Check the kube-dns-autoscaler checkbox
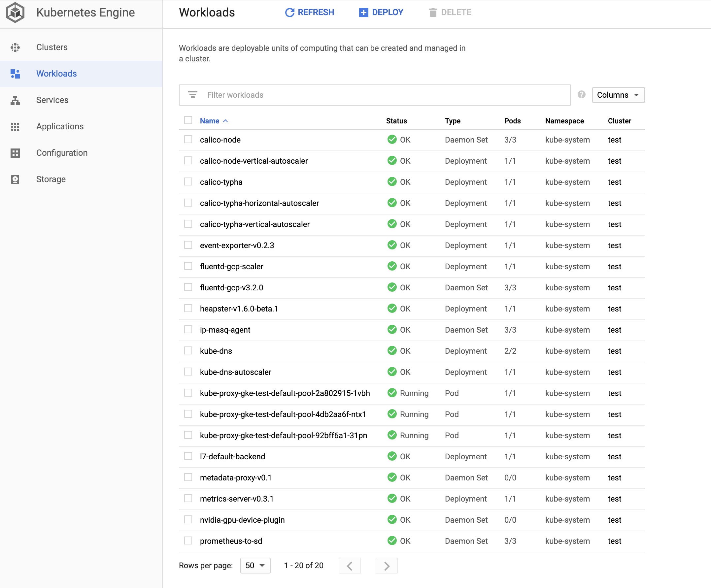Viewport: 711px width, 588px height. coord(188,372)
